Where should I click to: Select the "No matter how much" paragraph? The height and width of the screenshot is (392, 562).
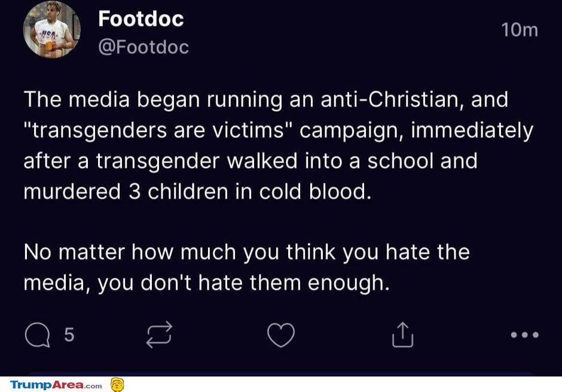tap(246, 267)
